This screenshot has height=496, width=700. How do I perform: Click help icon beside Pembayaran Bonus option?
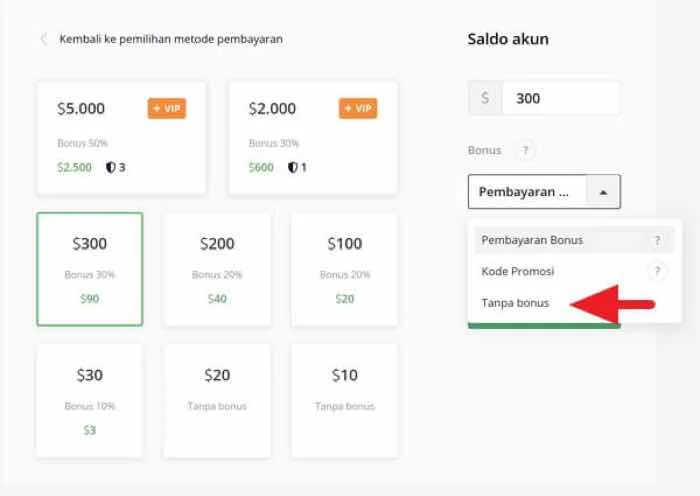coord(657,240)
